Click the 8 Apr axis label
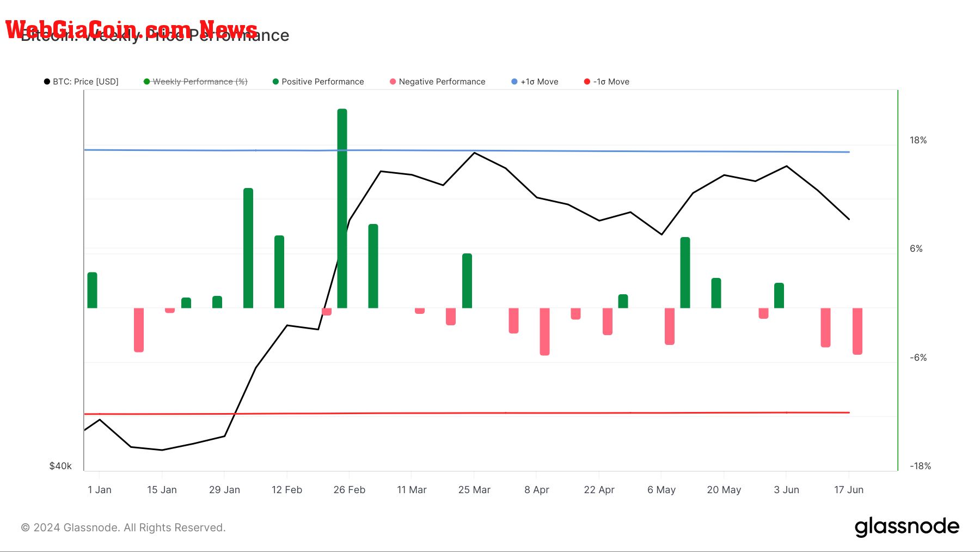 (537, 490)
